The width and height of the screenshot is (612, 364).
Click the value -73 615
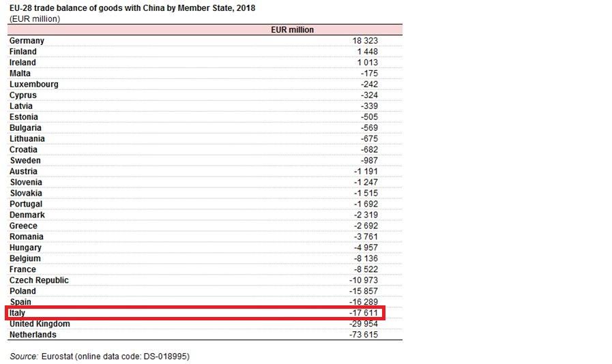pyautogui.click(x=364, y=335)
